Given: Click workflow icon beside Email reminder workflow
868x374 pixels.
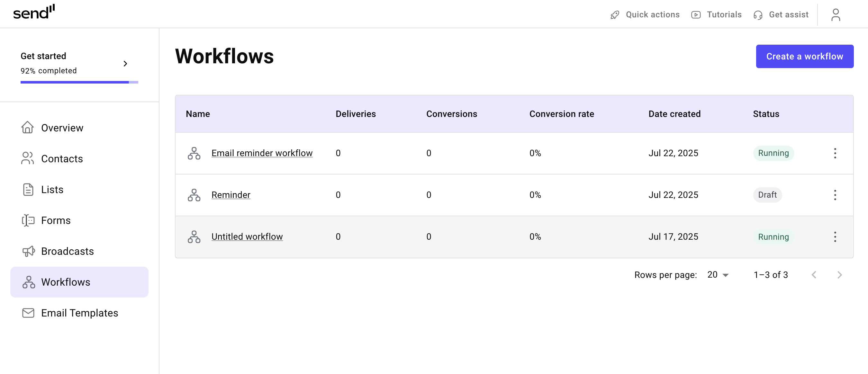Looking at the screenshot, I should (x=194, y=153).
